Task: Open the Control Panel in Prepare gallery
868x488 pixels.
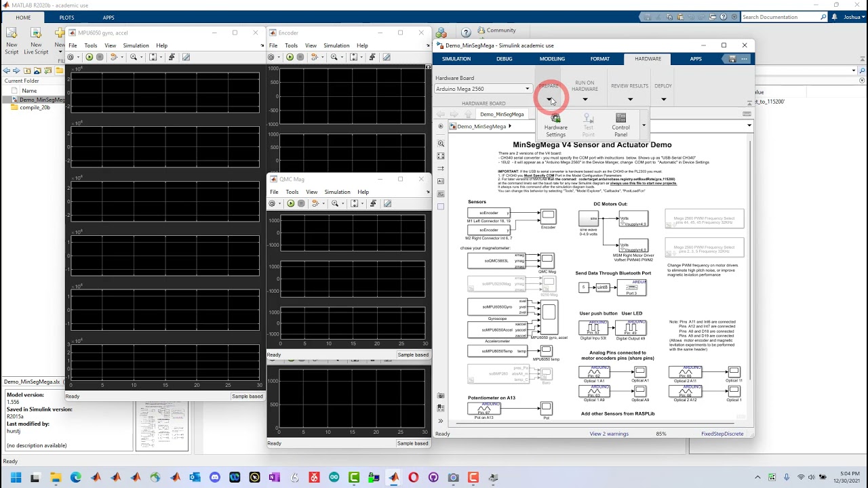Action: point(620,125)
